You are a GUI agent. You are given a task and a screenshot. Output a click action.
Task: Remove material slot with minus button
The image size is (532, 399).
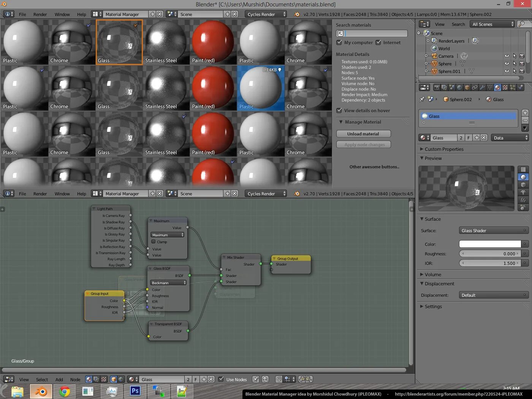coord(525,120)
